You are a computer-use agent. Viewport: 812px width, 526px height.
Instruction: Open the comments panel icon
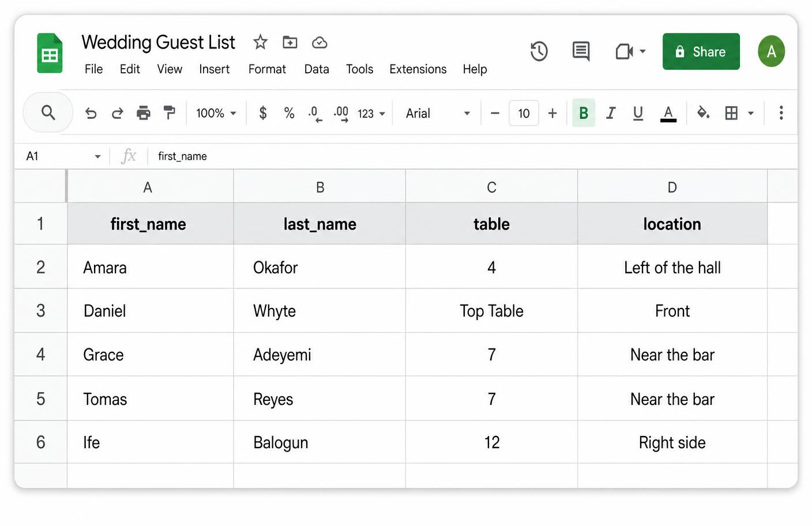pos(581,51)
